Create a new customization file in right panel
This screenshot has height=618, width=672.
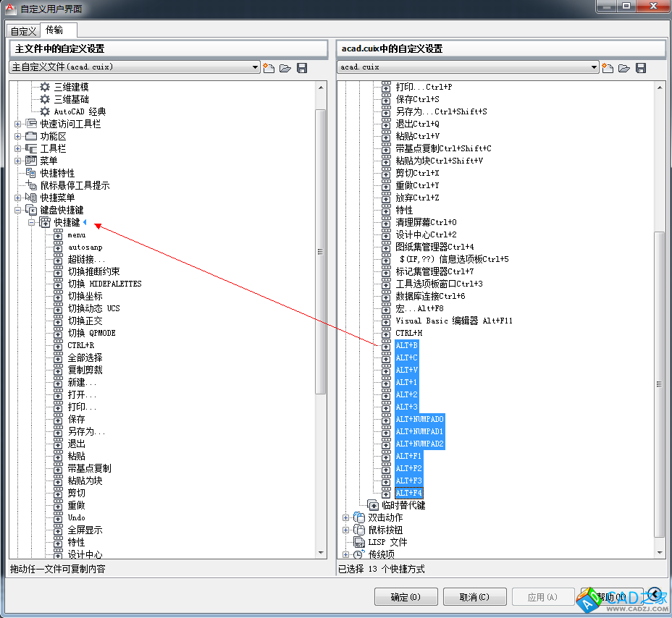(x=608, y=67)
